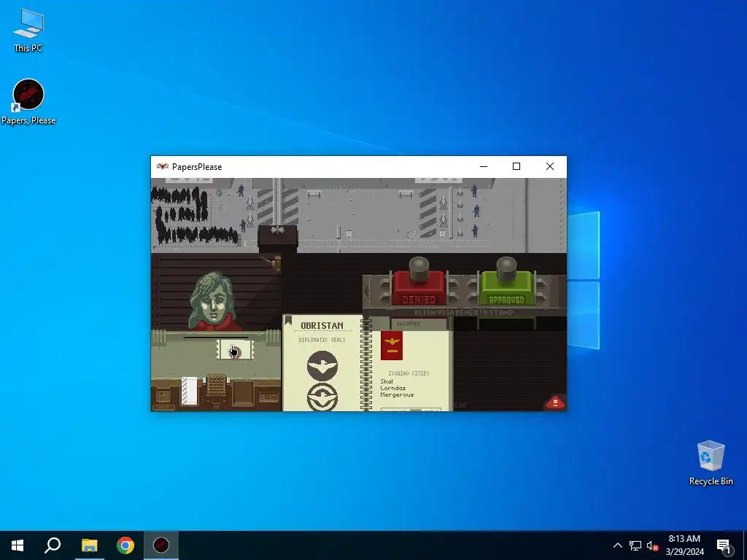The image size is (747, 560).
Task: Collapse the stamp bar with its left arrow
Action: [366, 291]
